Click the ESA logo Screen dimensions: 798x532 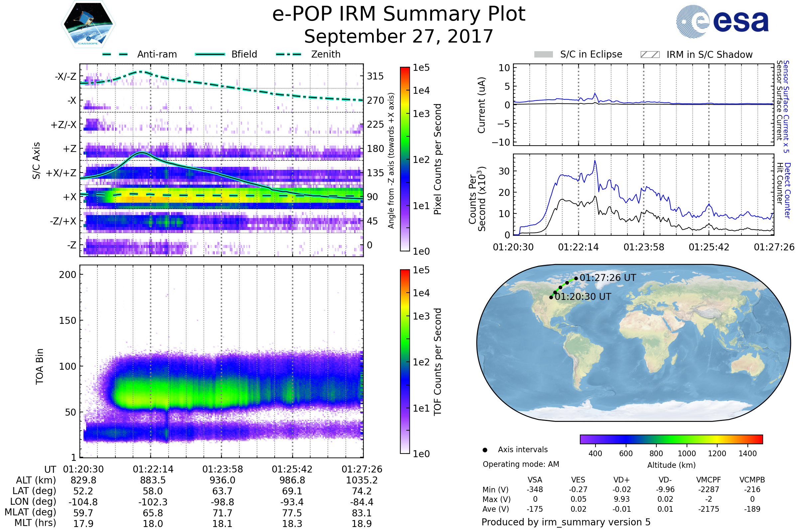coord(722,21)
